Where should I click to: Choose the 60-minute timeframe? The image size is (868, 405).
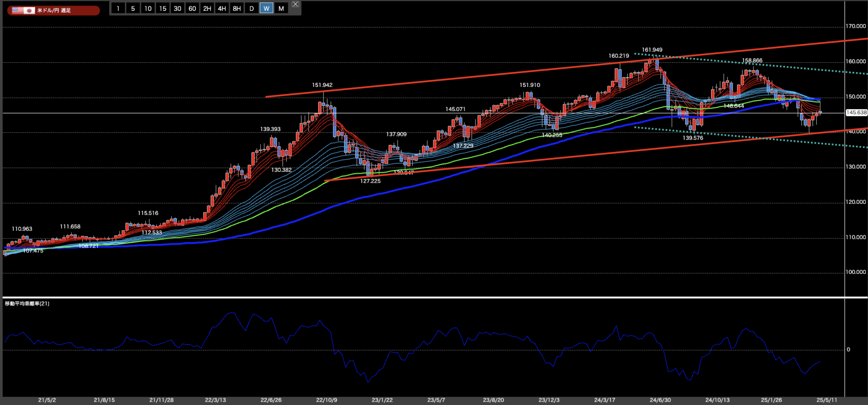click(x=192, y=8)
